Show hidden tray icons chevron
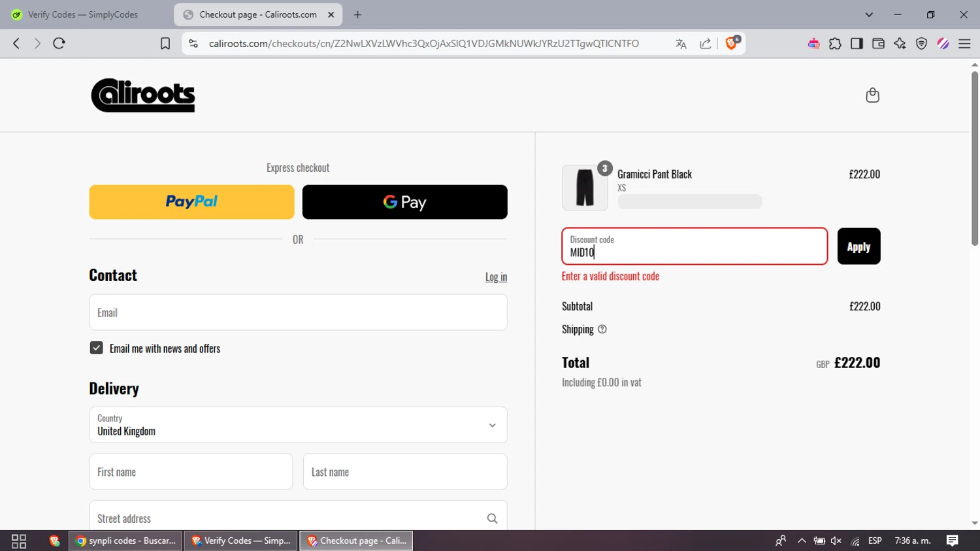This screenshot has height=551, width=980. 802,541
